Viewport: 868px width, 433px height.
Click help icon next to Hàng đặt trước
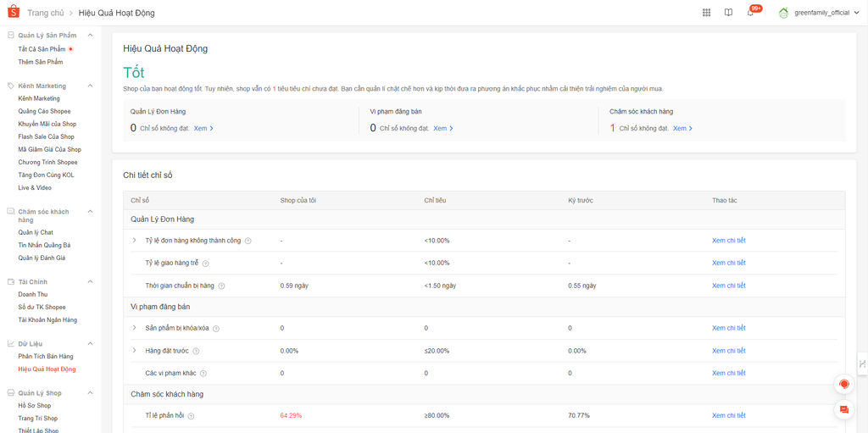pos(196,351)
